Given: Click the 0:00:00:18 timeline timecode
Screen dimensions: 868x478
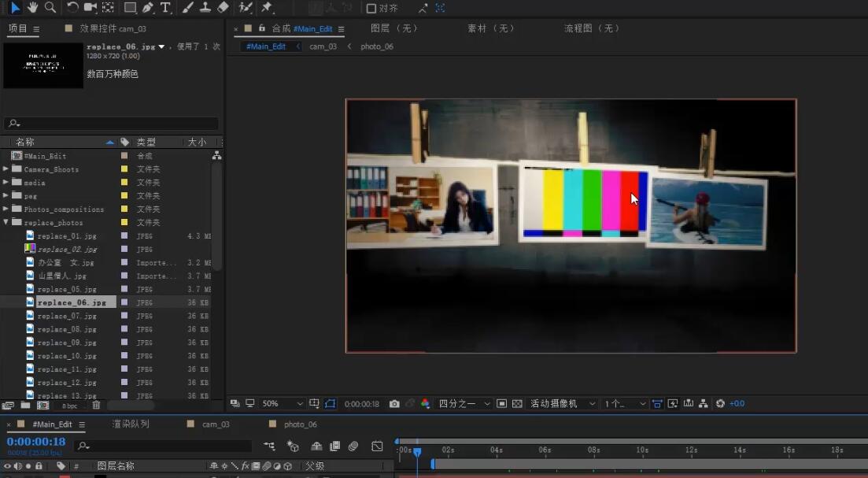Looking at the screenshot, I should (x=36, y=442).
